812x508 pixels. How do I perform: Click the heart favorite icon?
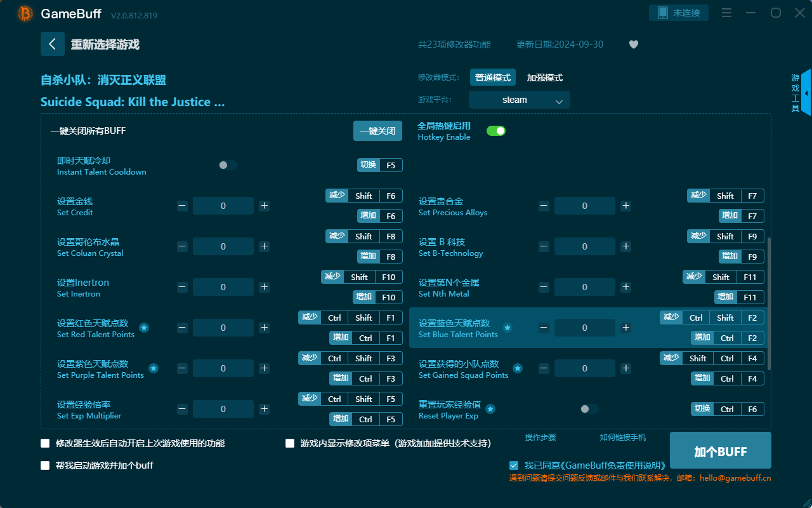(x=633, y=44)
